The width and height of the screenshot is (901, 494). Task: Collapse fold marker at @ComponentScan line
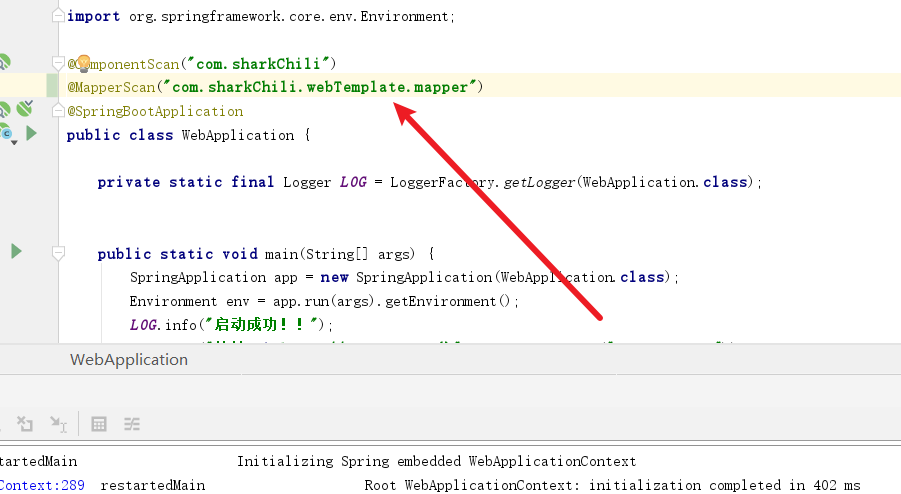(59, 64)
